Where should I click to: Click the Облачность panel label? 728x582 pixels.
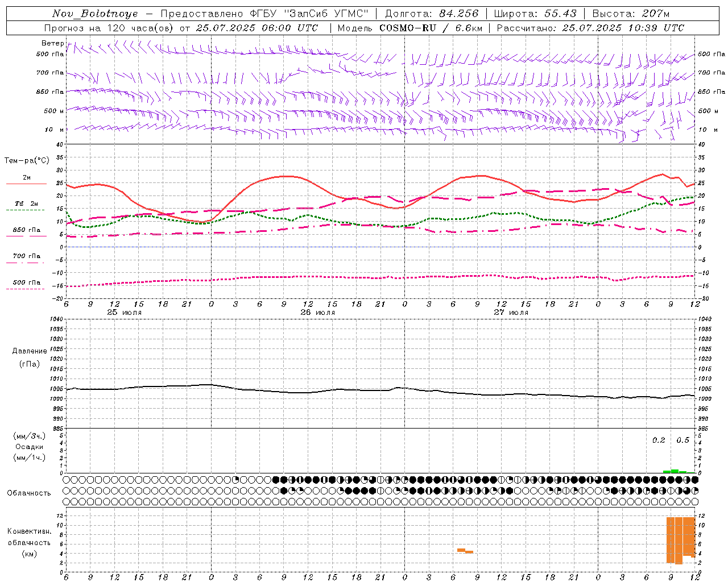click(x=29, y=493)
